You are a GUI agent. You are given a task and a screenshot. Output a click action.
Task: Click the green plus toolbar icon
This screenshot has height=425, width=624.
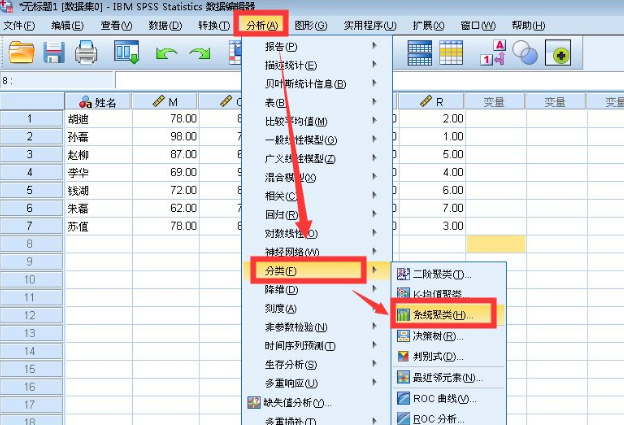tap(558, 53)
